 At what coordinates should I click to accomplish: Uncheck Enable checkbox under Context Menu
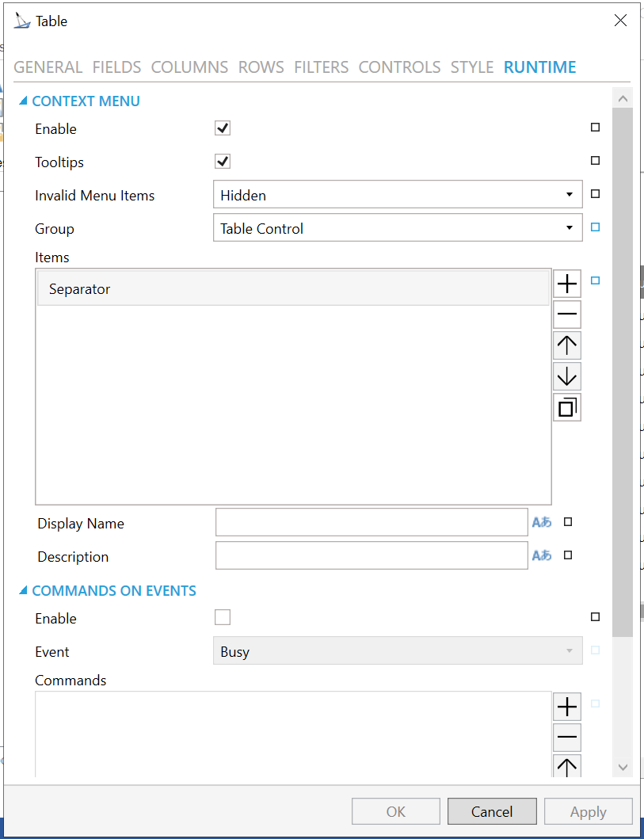point(223,128)
